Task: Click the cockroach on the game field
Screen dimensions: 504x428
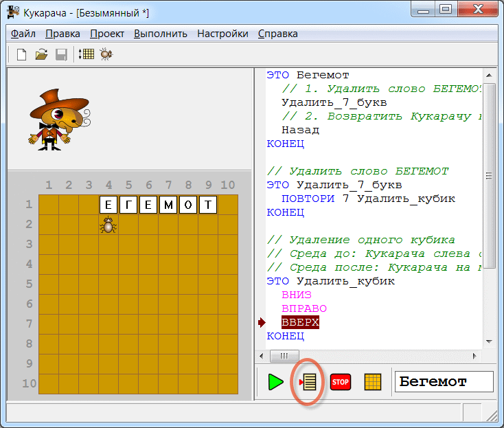Action: click(x=108, y=225)
